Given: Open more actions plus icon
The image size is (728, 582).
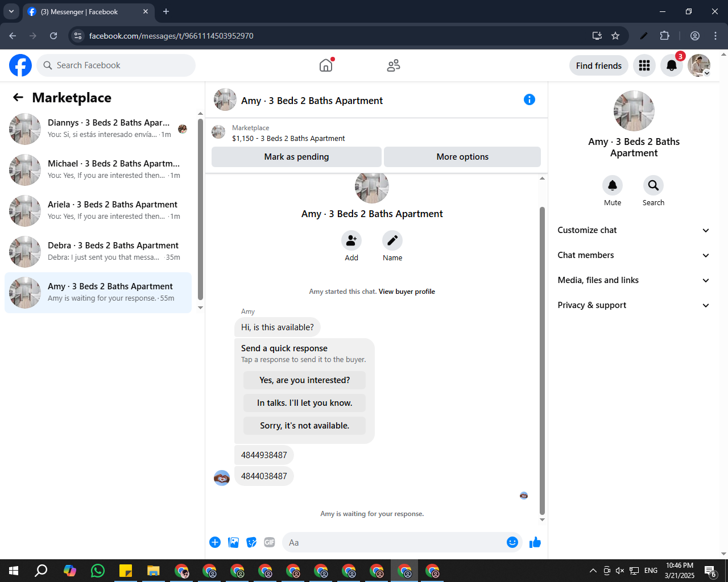Looking at the screenshot, I should [215, 542].
